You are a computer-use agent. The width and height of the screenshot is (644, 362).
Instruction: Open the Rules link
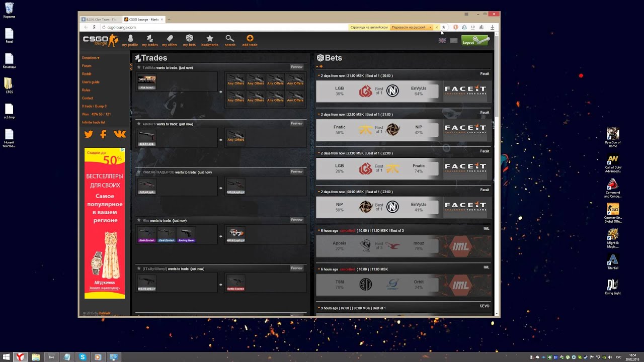(86, 90)
